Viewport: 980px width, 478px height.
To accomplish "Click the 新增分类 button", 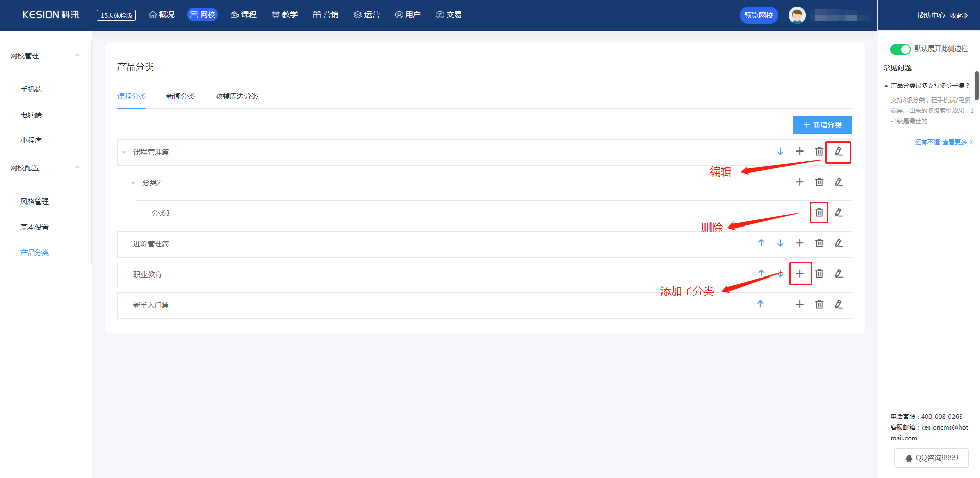I will [x=822, y=125].
